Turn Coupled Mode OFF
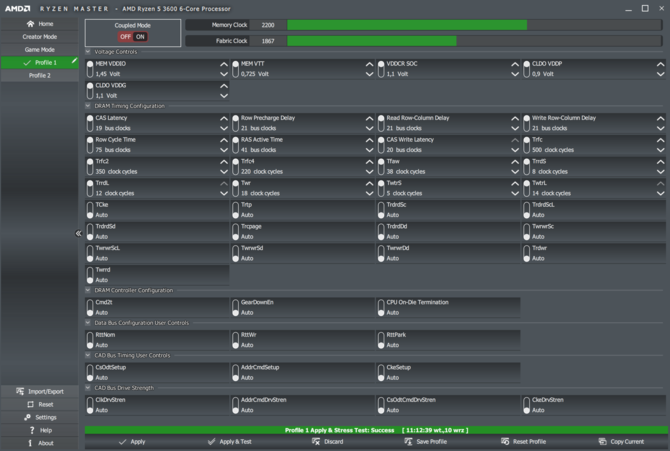The height and width of the screenshot is (451, 670). pyautogui.click(x=126, y=37)
